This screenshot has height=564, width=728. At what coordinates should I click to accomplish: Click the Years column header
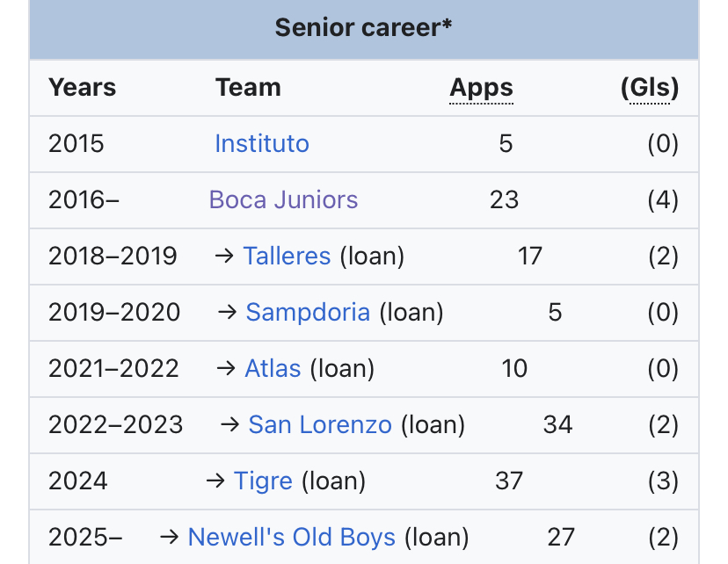click(82, 88)
